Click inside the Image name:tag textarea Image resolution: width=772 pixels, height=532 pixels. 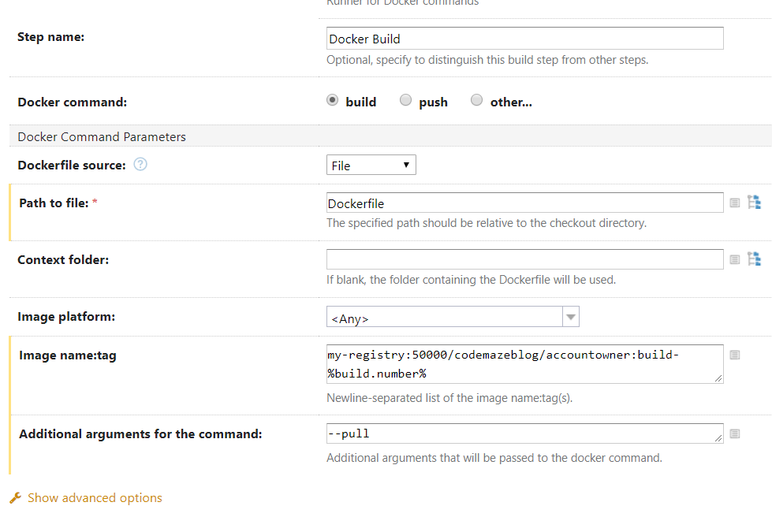[x=524, y=363]
